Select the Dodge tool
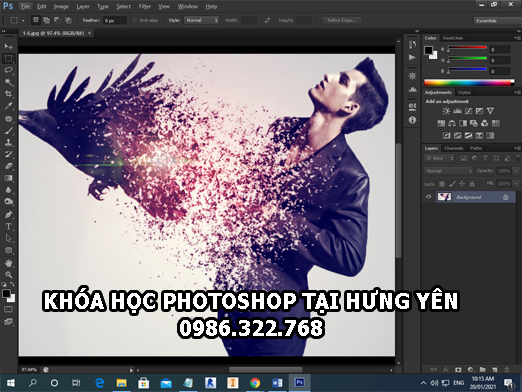The height and width of the screenshot is (392, 522). click(9, 202)
